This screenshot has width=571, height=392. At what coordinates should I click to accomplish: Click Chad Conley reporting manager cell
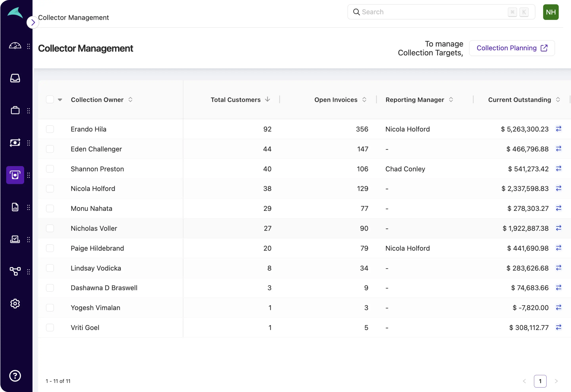pos(405,169)
